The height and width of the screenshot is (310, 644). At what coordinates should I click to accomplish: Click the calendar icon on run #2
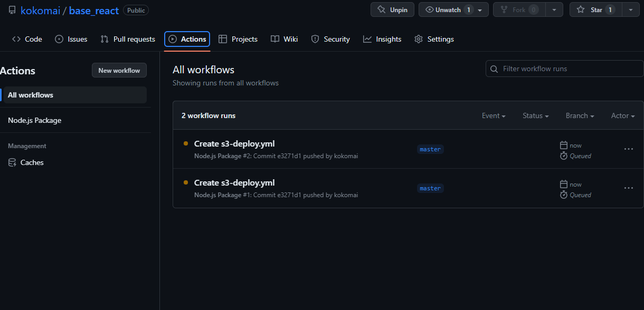click(563, 145)
